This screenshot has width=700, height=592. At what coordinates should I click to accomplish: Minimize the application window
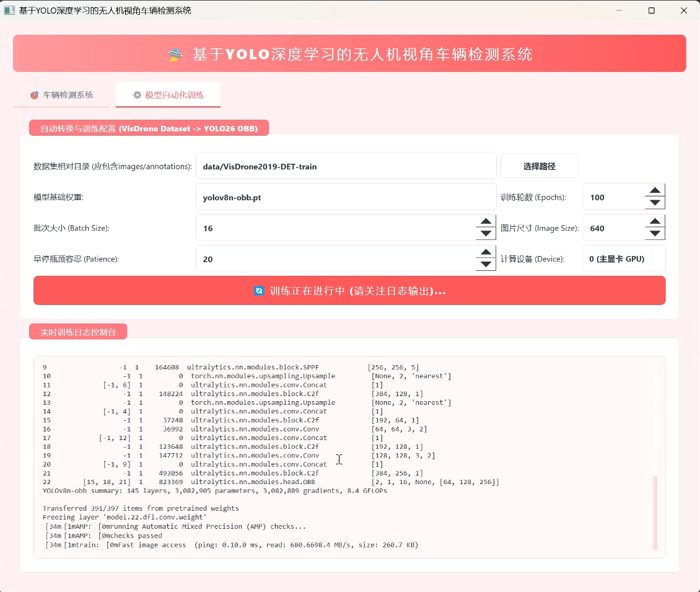click(619, 11)
